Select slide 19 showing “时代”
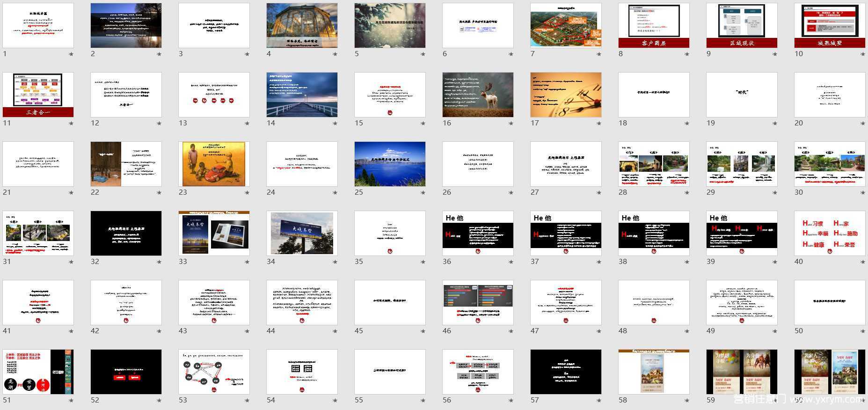 [x=742, y=95]
